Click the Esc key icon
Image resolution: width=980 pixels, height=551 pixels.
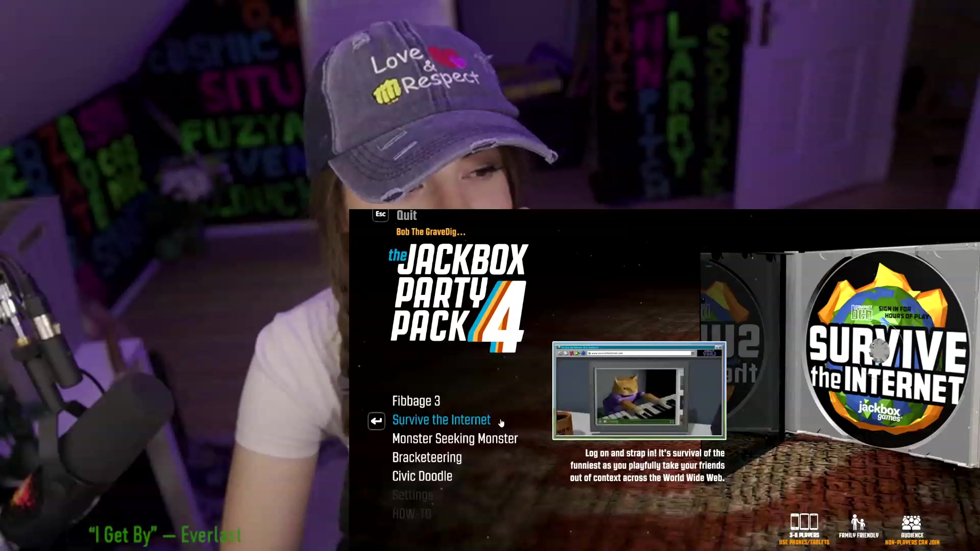380,215
